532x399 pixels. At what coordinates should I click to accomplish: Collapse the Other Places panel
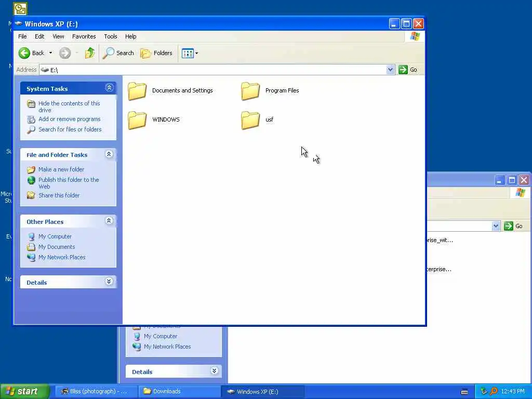(109, 221)
